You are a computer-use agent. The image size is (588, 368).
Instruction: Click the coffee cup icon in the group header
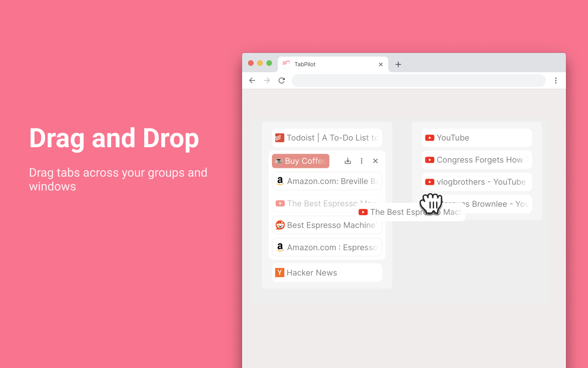point(279,161)
